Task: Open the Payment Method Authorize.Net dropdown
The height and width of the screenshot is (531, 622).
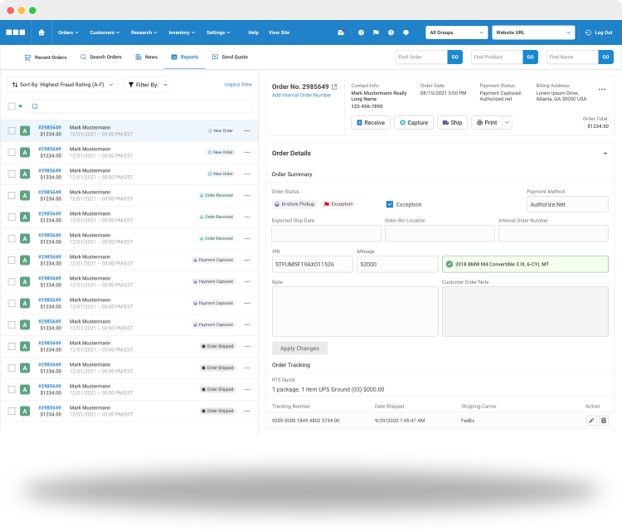Action: click(567, 205)
